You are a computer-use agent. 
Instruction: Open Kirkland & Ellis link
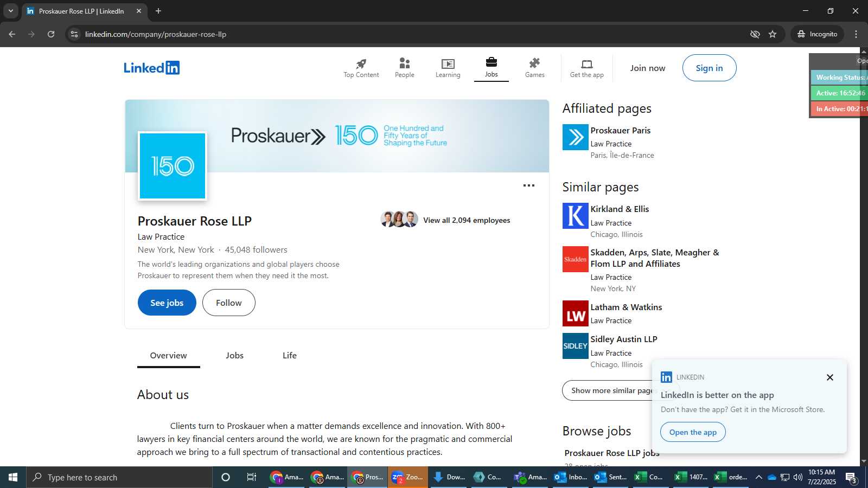point(620,209)
